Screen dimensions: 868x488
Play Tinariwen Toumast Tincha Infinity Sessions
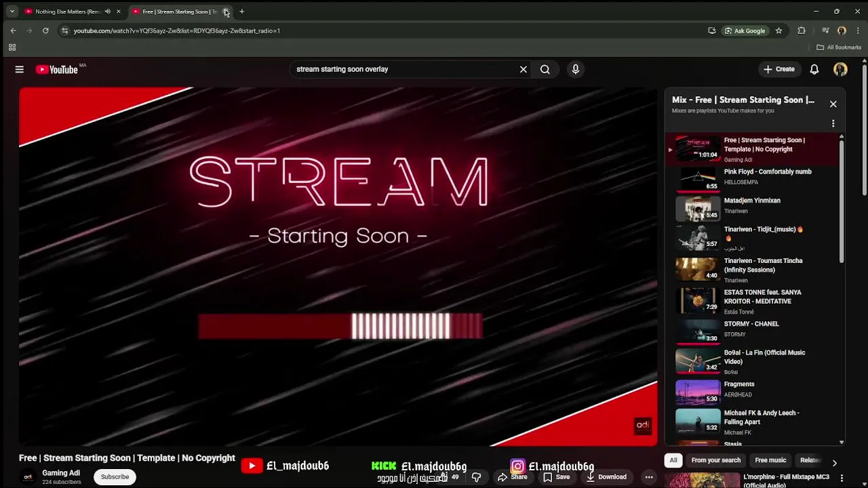click(753, 269)
